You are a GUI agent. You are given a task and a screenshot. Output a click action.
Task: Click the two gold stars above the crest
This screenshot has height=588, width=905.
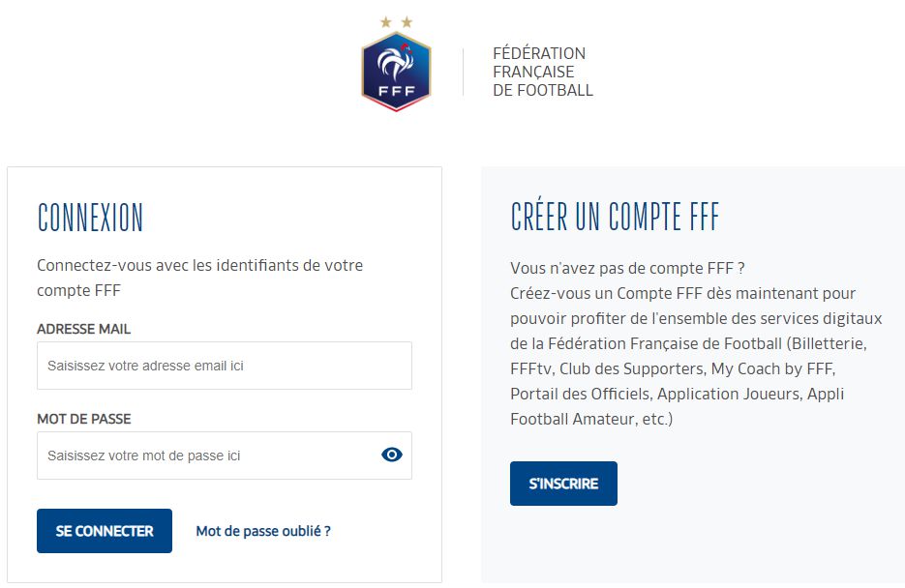[396, 22]
